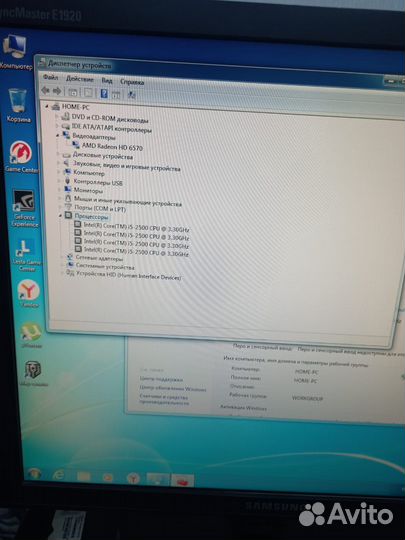Select the red taskbar application button

183,480
